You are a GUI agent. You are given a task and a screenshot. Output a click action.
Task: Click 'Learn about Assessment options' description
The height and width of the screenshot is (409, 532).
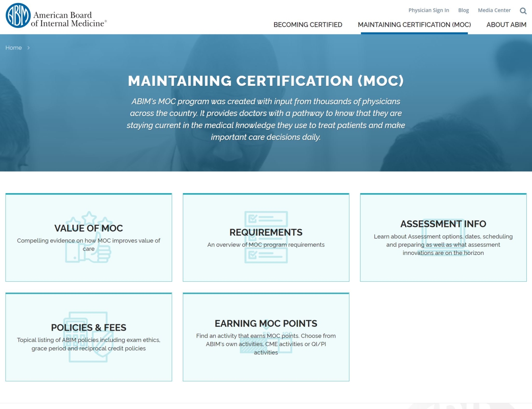tap(443, 245)
